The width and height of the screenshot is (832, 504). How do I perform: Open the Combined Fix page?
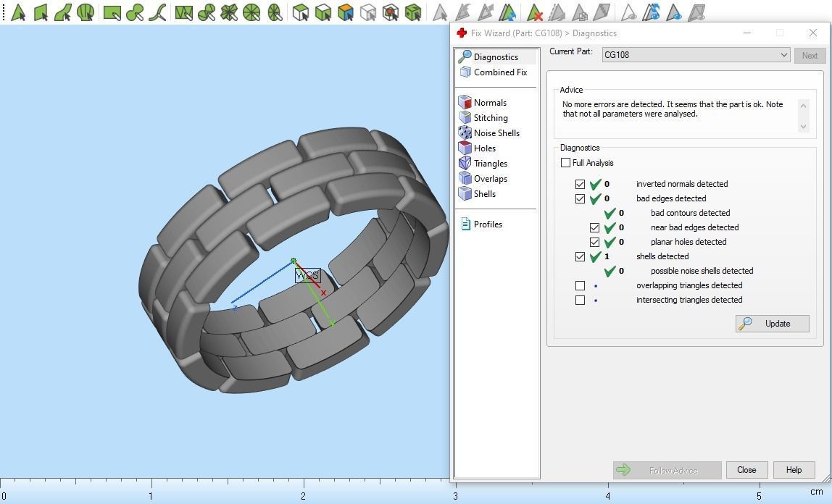pos(494,72)
